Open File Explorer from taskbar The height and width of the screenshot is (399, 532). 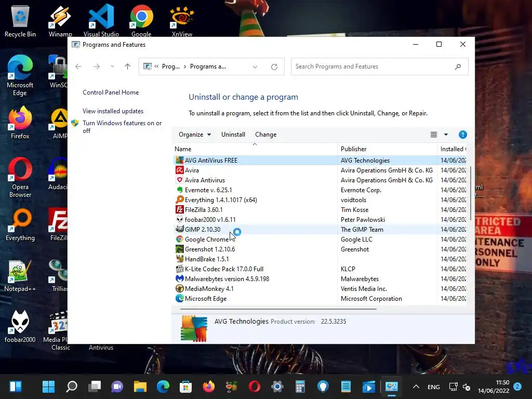coord(140,387)
